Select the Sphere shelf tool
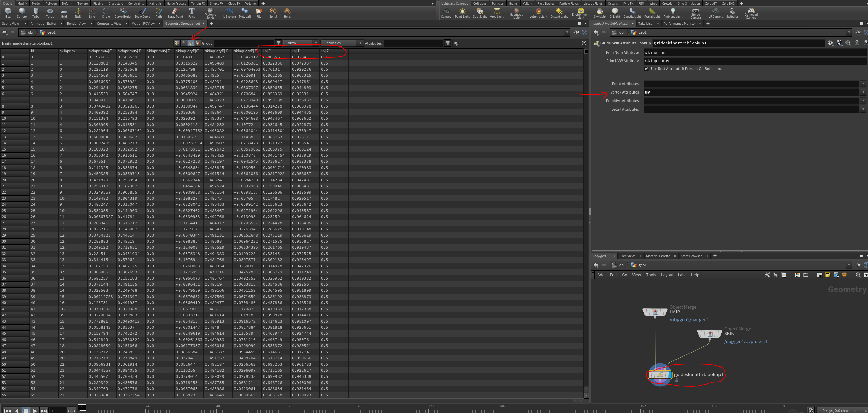This screenshot has width=868, height=413. [22, 13]
